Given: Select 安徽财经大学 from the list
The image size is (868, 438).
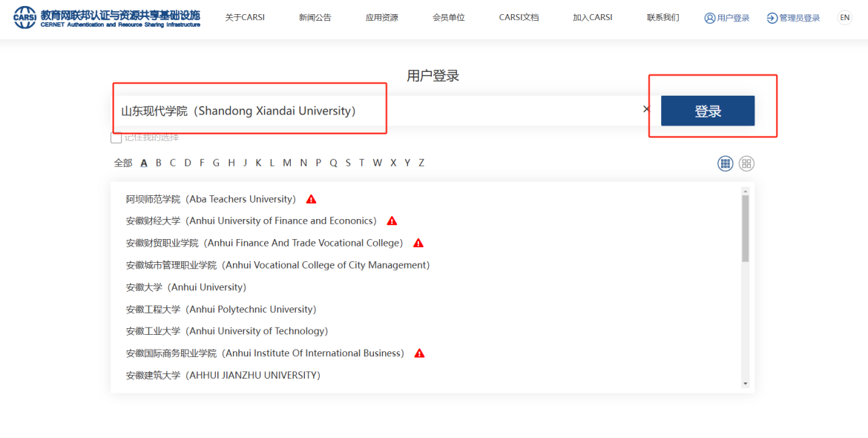Looking at the screenshot, I should tap(251, 221).
